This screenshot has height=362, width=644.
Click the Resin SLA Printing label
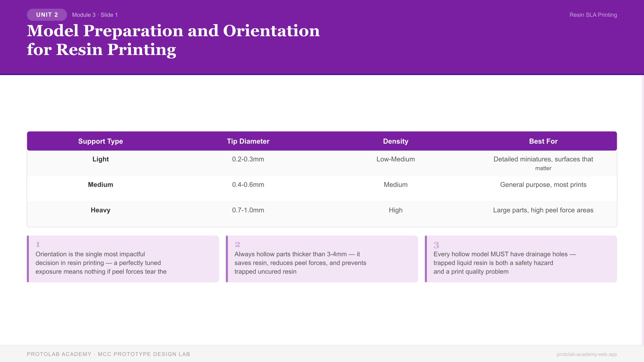tap(593, 15)
